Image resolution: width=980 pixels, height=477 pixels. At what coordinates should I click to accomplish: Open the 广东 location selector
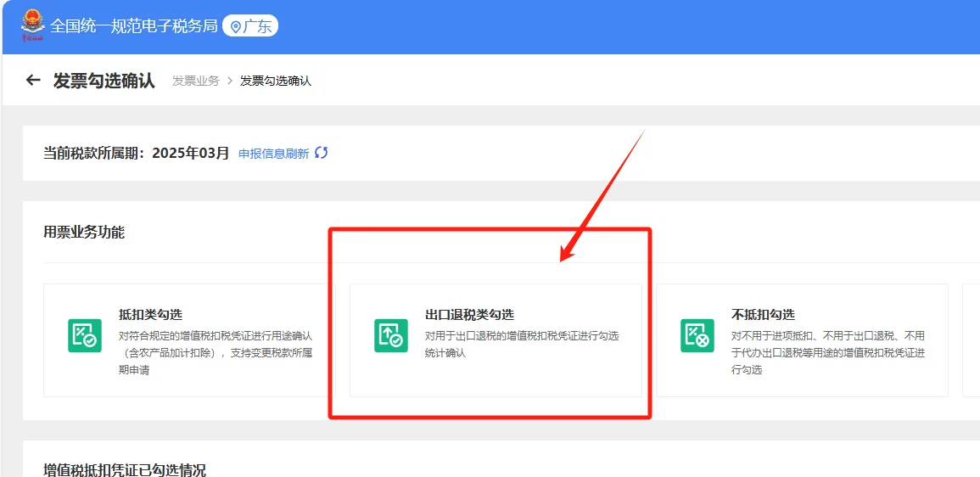(x=250, y=26)
